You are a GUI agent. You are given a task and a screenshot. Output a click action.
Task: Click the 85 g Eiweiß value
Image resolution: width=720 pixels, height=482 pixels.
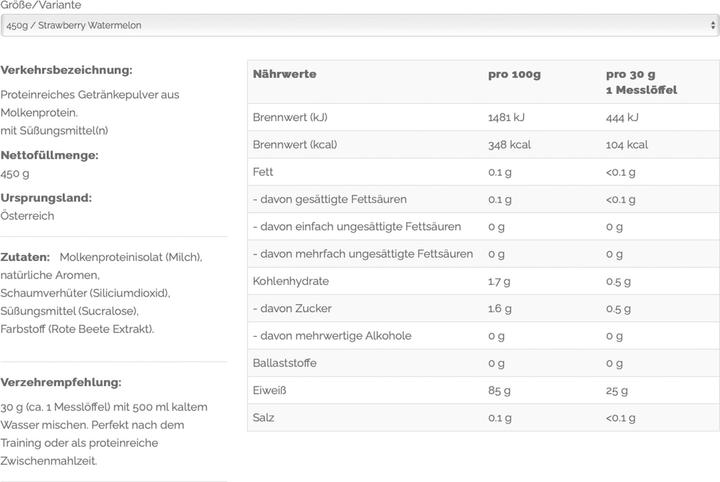coord(499,390)
